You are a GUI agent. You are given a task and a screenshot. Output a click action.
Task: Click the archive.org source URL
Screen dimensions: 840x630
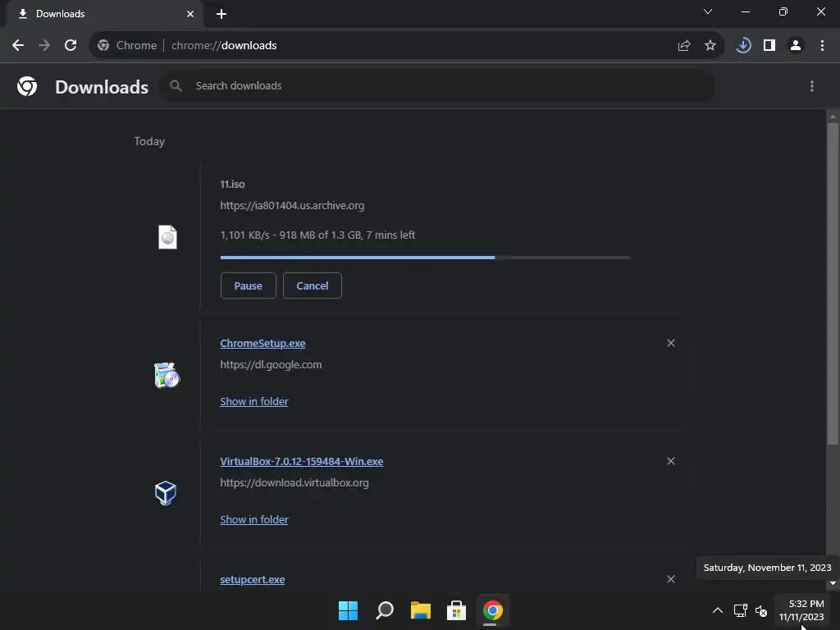pyautogui.click(x=292, y=206)
